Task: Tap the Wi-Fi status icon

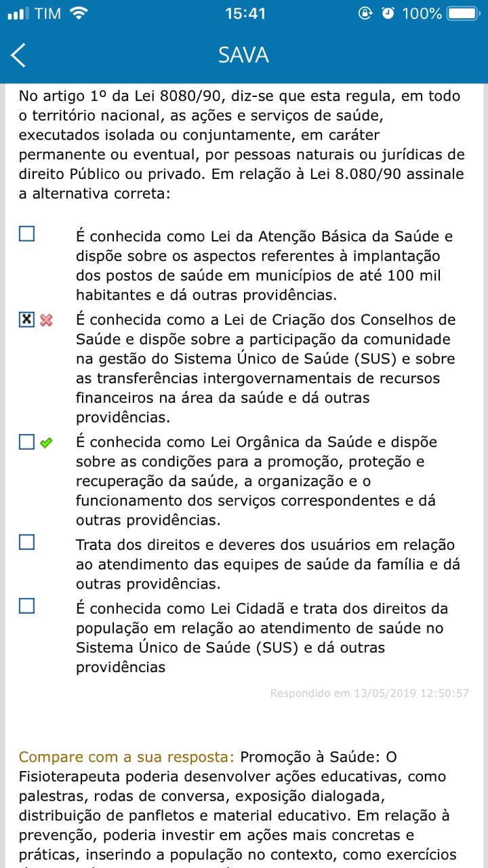Action: pyautogui.click(x=79, y=13)
